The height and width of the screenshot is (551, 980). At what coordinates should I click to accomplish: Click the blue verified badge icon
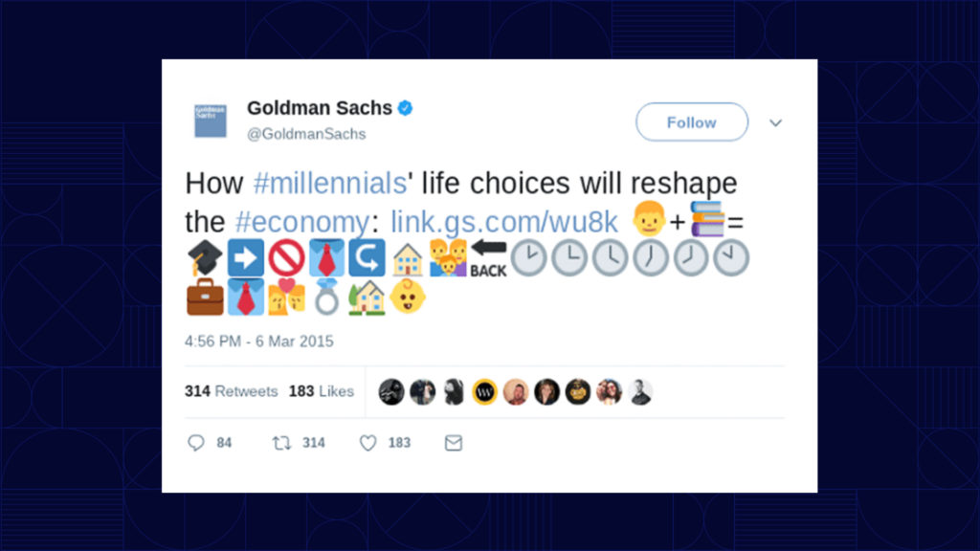click(405, 108)
